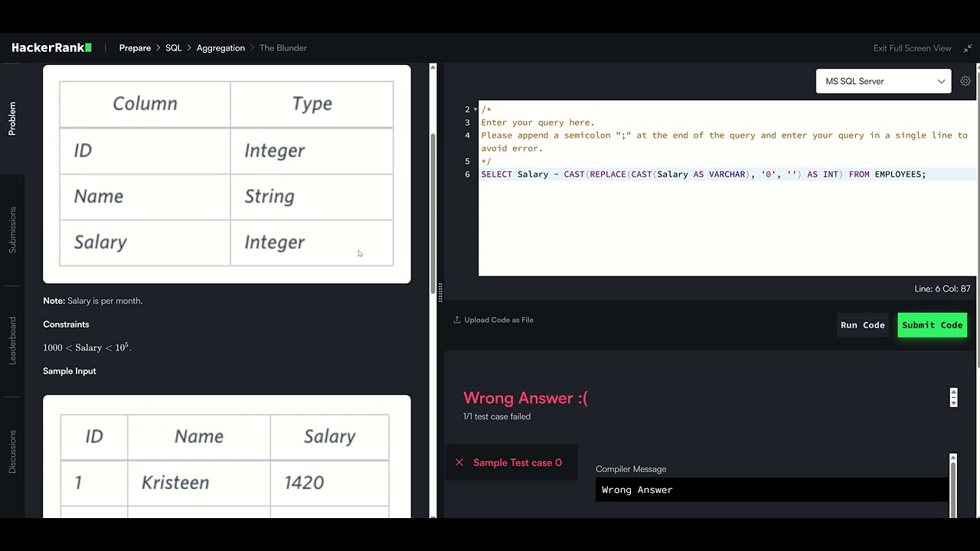The width and height of the screenshot is (980, 551).
Task: Click Exit Full Screen View
Action: point(912,48)
